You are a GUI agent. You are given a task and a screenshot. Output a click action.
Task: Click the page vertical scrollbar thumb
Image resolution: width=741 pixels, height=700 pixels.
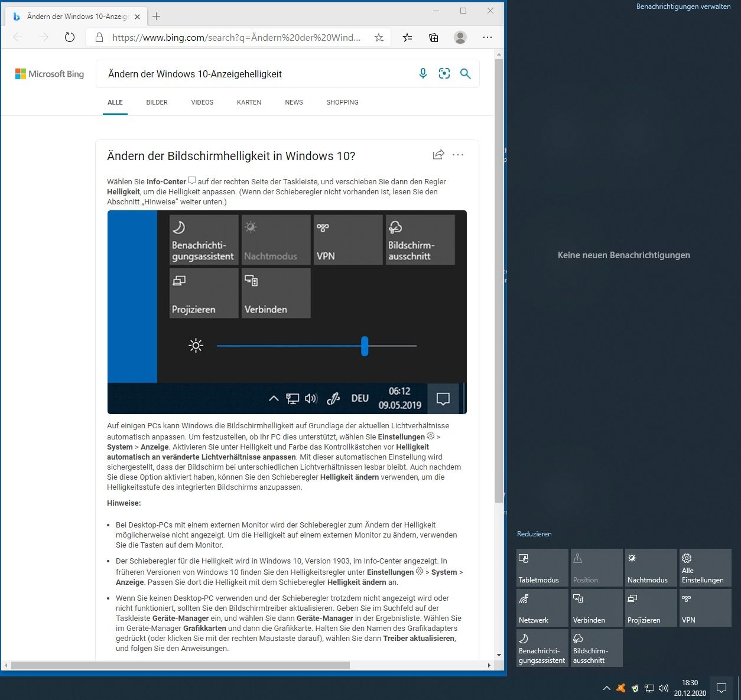pos(499,281)
